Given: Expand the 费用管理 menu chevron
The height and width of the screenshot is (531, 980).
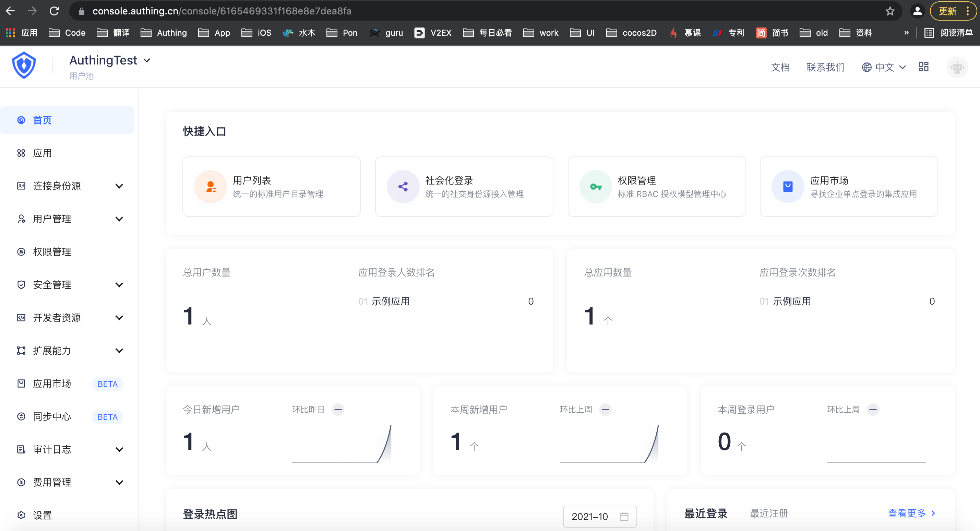Looking at the screenshot, I should coord(119,482).
